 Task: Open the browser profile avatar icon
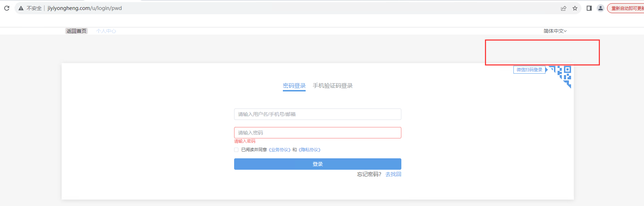coord(601,8)
